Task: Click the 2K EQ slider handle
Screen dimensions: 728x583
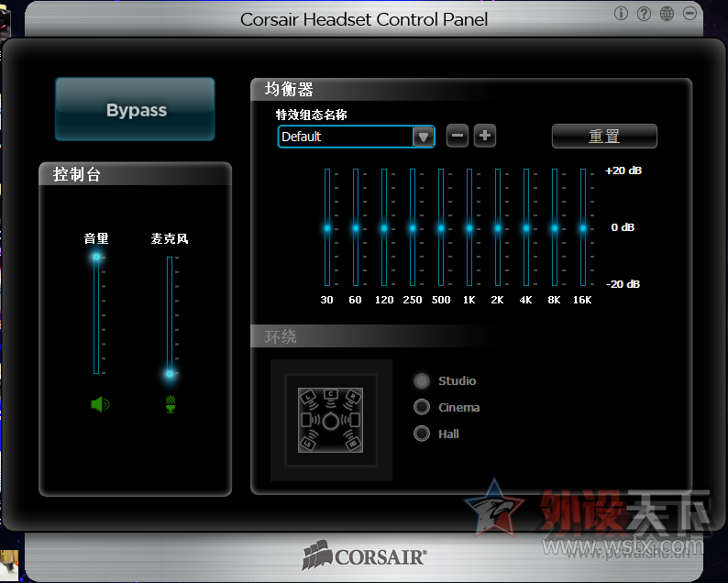Action: pyautogui.click(x=498, y=228)
